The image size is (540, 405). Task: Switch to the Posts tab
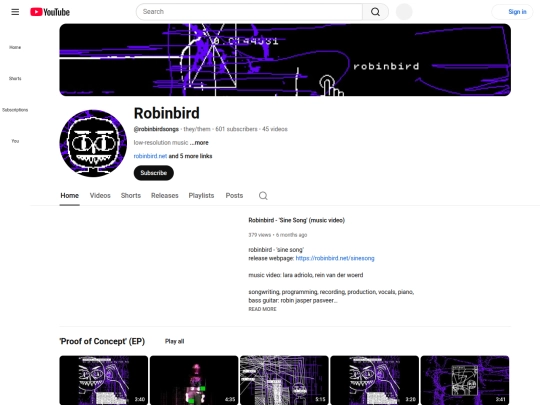point(234,196)
